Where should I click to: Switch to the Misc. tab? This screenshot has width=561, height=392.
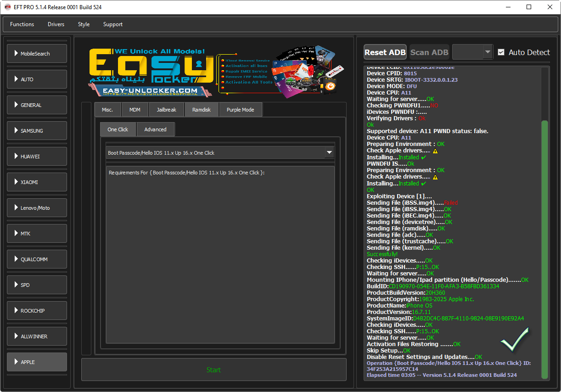tap(107, 110)
